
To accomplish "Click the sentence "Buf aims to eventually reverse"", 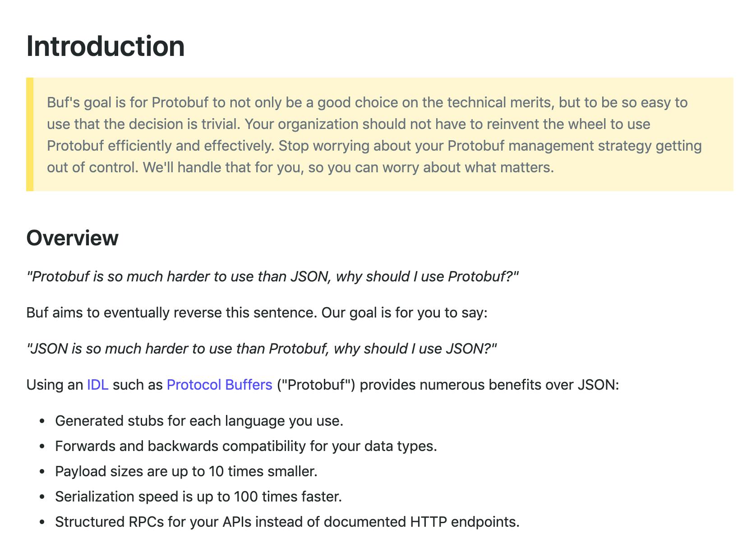I will [x=257, y=313].
